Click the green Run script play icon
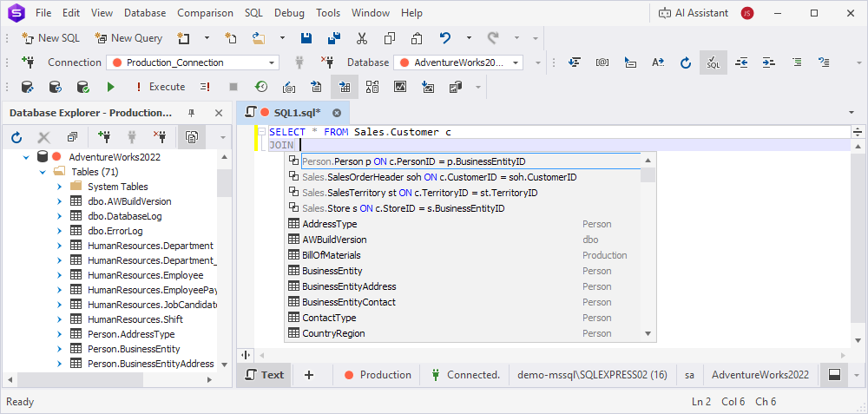868x414 pixels. [110, 87]
